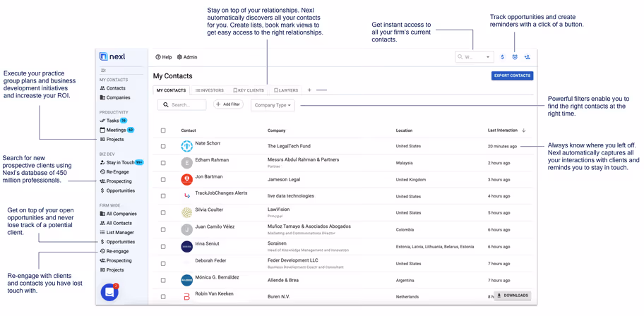Click Irina Seniut's avatar
644x316 pixels.
tap(186, 247)
